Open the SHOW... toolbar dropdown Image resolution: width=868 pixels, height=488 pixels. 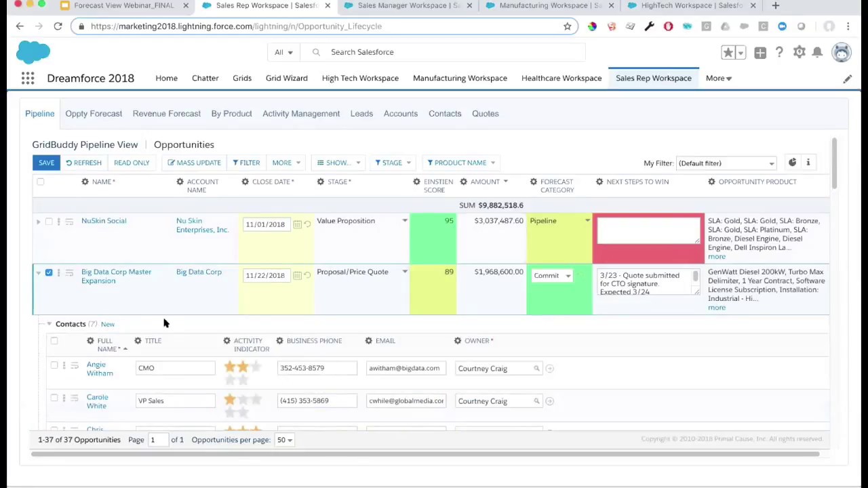click(338, 163)
